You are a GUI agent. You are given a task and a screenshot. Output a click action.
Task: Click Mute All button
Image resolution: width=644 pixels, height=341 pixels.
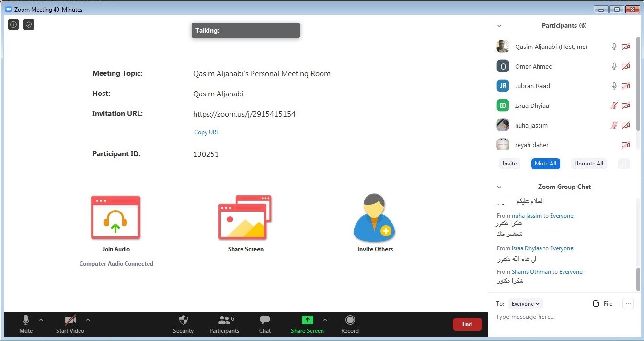[545, 164]
